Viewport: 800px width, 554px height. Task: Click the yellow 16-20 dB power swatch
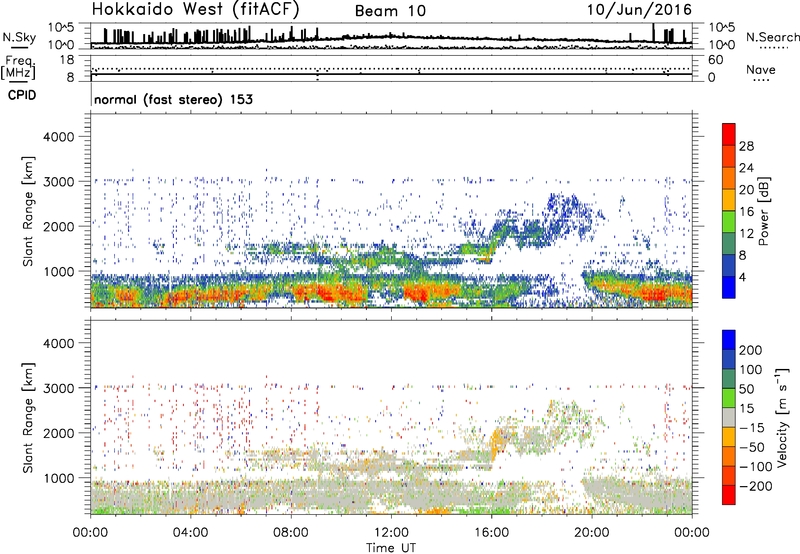pos(729,199)
